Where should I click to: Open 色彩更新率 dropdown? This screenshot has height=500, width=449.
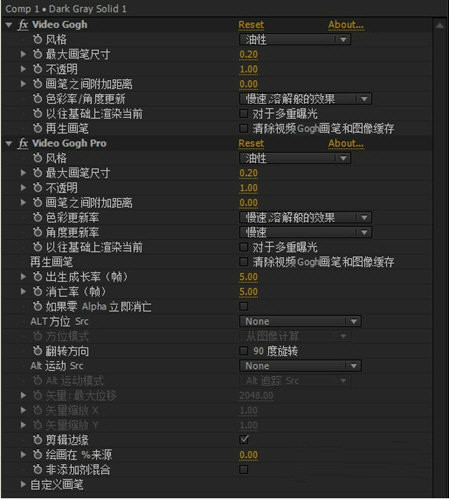(305, 217)
